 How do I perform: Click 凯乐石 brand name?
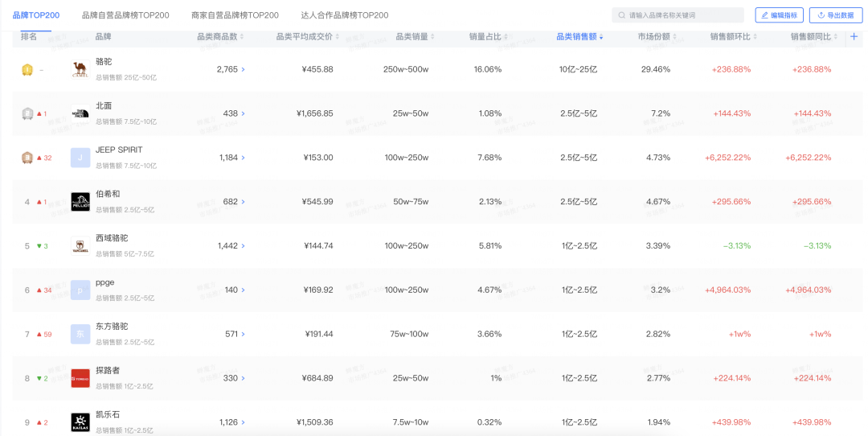[x=108, y=414]
